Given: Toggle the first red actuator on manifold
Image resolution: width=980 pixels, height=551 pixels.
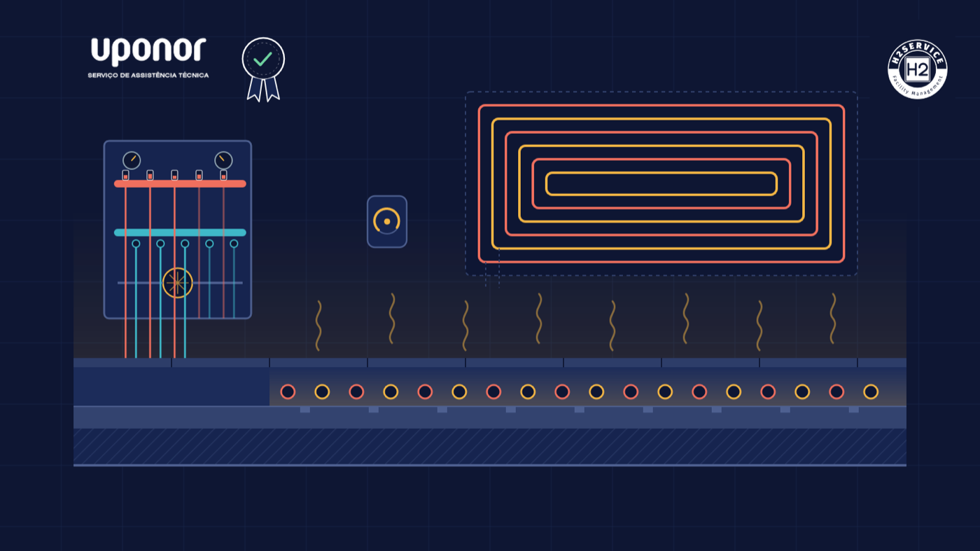Looking at the screenshot, I should pyautogui.click(x=125, y=175).
